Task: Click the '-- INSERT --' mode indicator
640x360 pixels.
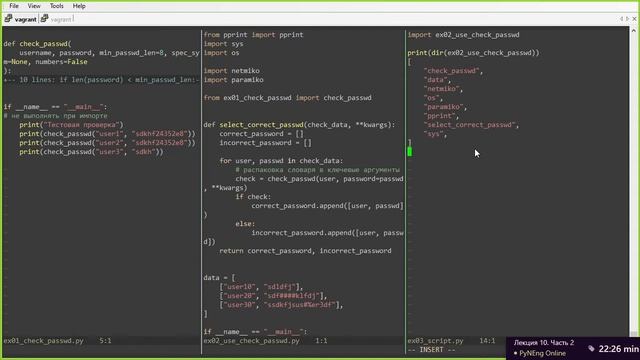Action: [431, 350]
